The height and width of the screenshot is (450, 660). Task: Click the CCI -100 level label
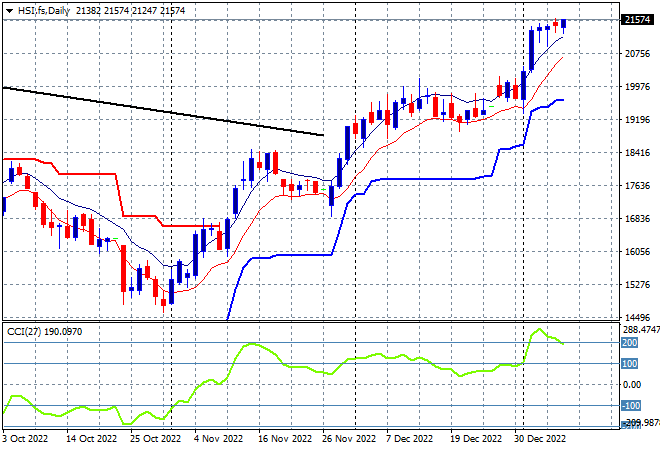coord(631,405)
